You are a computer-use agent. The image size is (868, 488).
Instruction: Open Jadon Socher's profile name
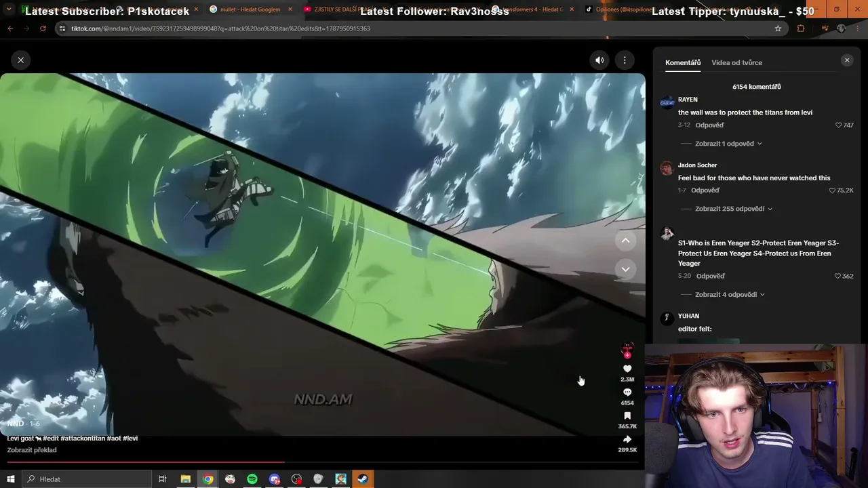click(x=697, y=165)
